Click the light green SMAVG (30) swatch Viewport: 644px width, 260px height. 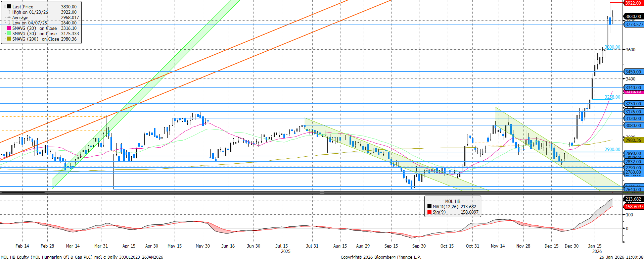tap(9, 34)
